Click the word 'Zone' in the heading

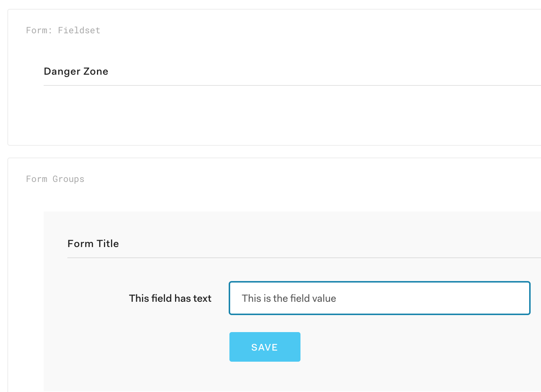coord(96,71)
